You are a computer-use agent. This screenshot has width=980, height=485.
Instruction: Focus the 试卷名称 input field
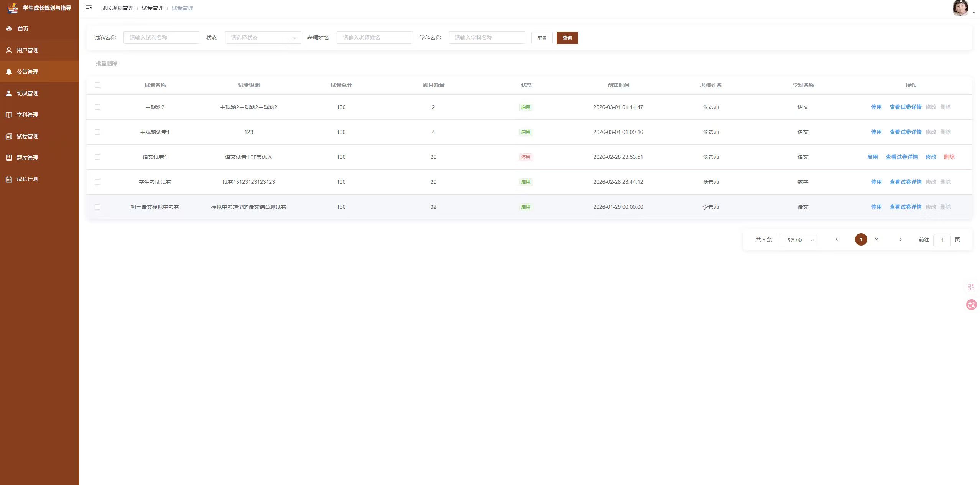click(162, 38)
